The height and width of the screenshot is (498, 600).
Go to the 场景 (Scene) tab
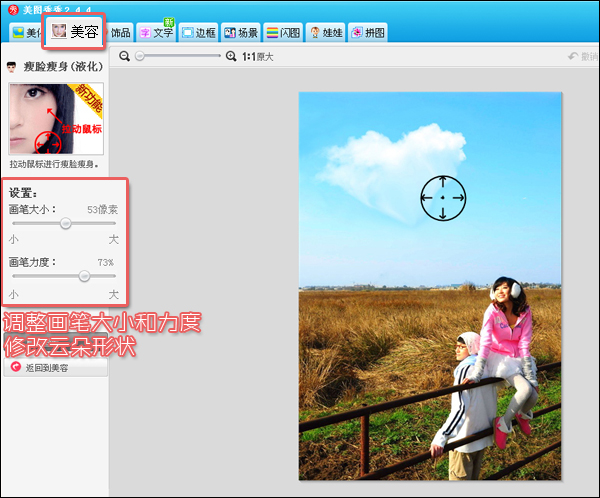[240, 33]
